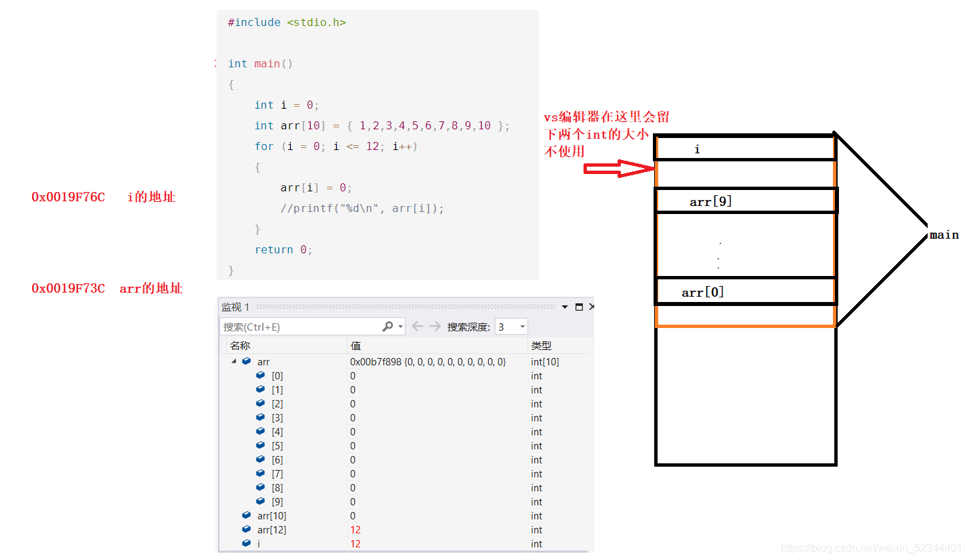Click the value cell of arr[10]
The image size is (967, 560).
pos(437,516)
